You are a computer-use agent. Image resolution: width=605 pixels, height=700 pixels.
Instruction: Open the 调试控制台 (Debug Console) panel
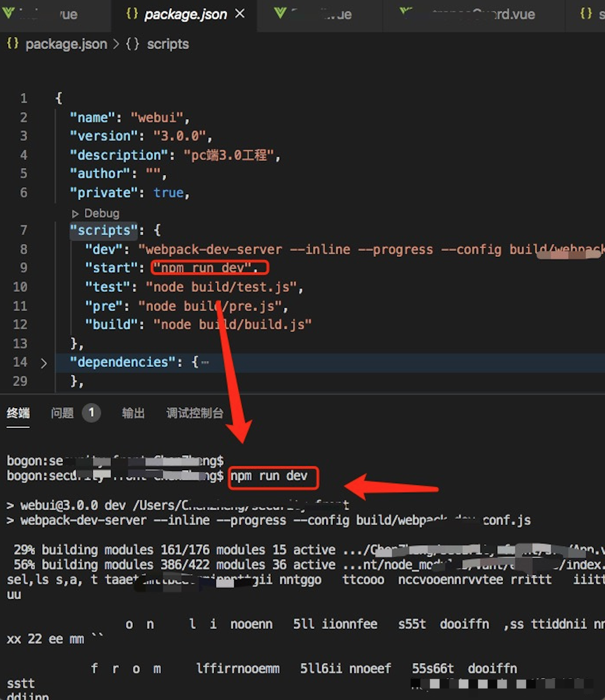pyautogui.click(x=194, y=413)
